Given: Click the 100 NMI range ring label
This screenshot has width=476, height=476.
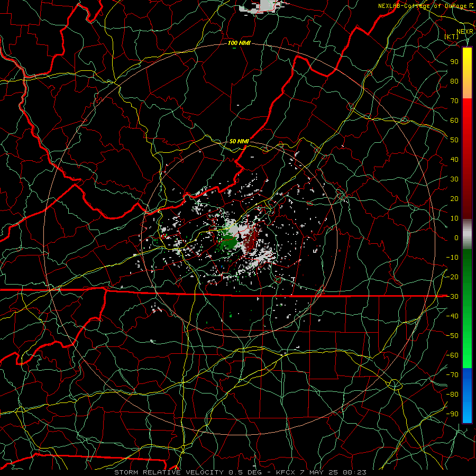Looking at the screenshot, I should pyautogui.click(x=239, y=43).
